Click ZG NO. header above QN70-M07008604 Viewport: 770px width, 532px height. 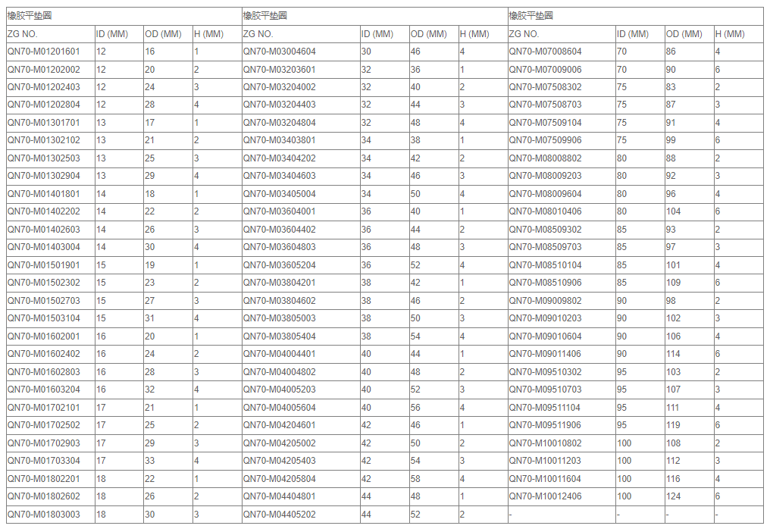[x=524, y=34]
